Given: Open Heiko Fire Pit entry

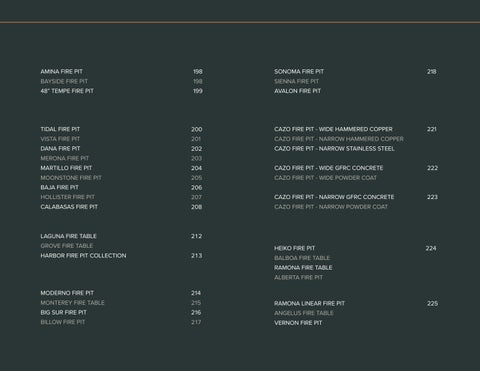Looking at the screenshot, I should [x=294, y=248].
